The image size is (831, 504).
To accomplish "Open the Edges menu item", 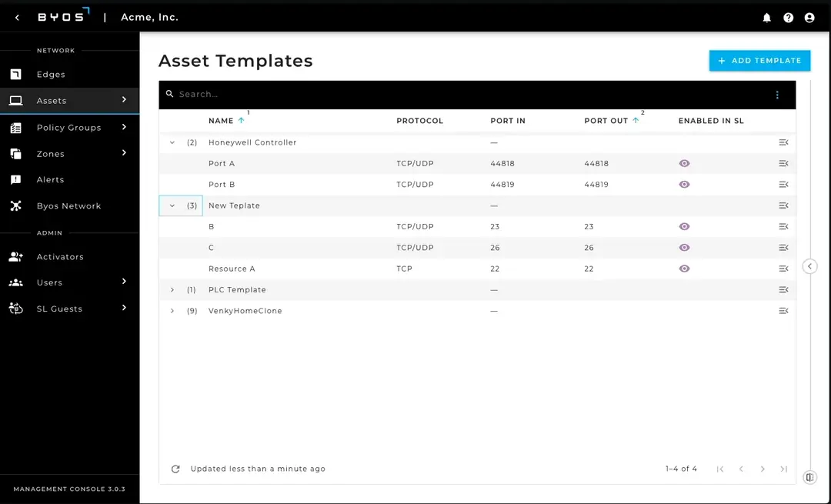I will [x=69, y=74].
